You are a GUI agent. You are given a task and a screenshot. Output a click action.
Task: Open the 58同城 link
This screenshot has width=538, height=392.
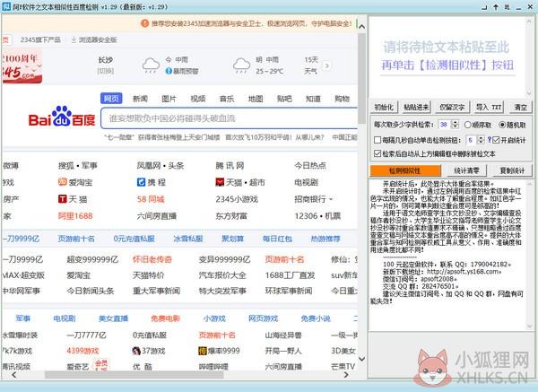151,199
